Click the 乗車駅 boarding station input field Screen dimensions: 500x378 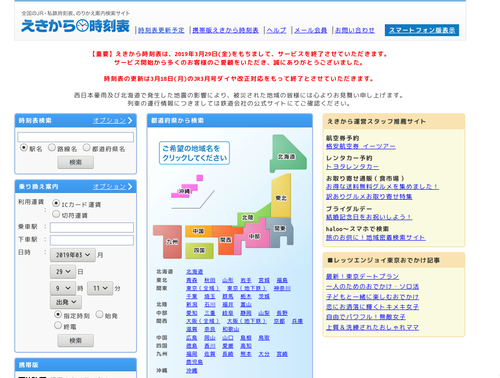coord(92,227)
